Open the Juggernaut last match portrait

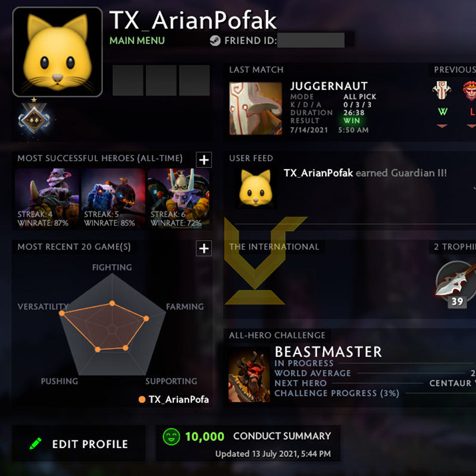[x=256, y=108]
